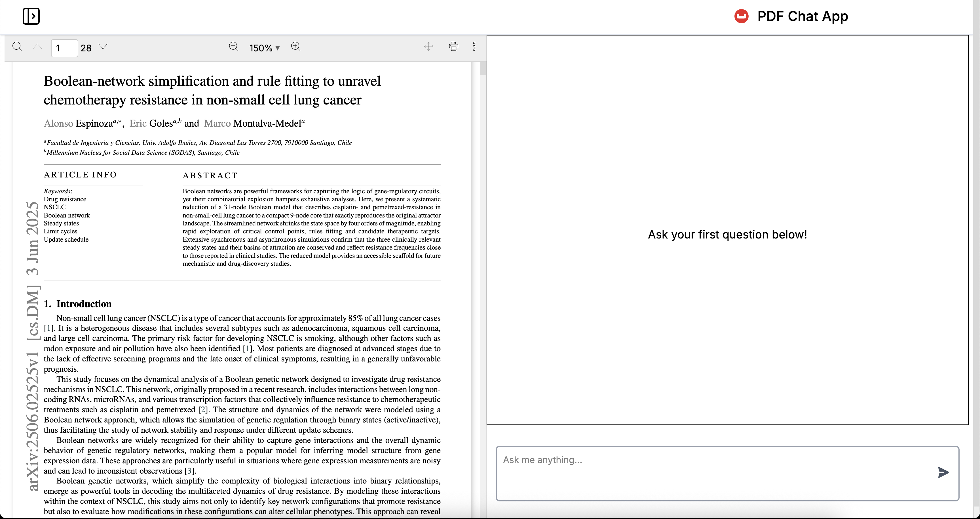Open the 150% zoom level dropdown

coord(264,48)
